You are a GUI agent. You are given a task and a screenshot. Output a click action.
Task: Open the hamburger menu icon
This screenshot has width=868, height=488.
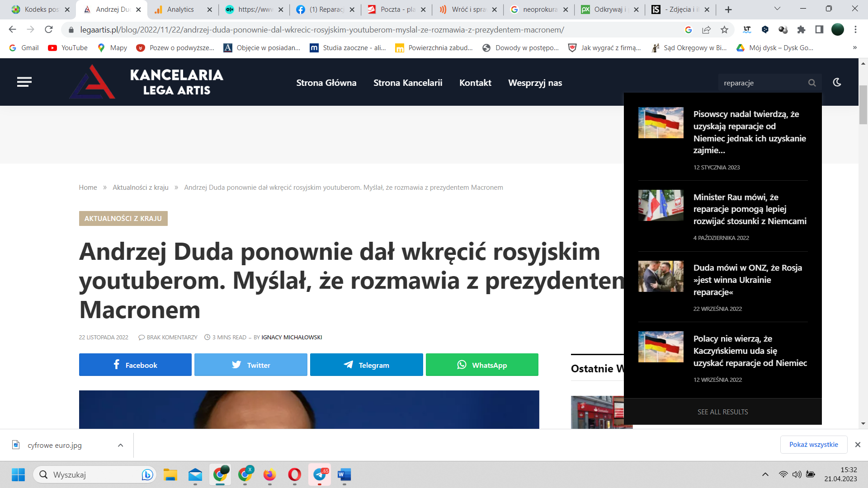tap(24, 82)
